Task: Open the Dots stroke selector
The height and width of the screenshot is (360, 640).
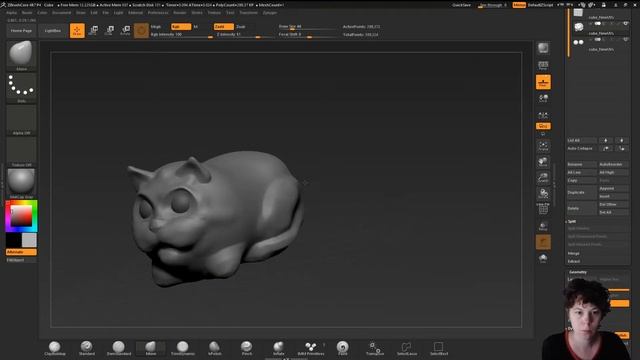Action: click(x=21, y=88)
